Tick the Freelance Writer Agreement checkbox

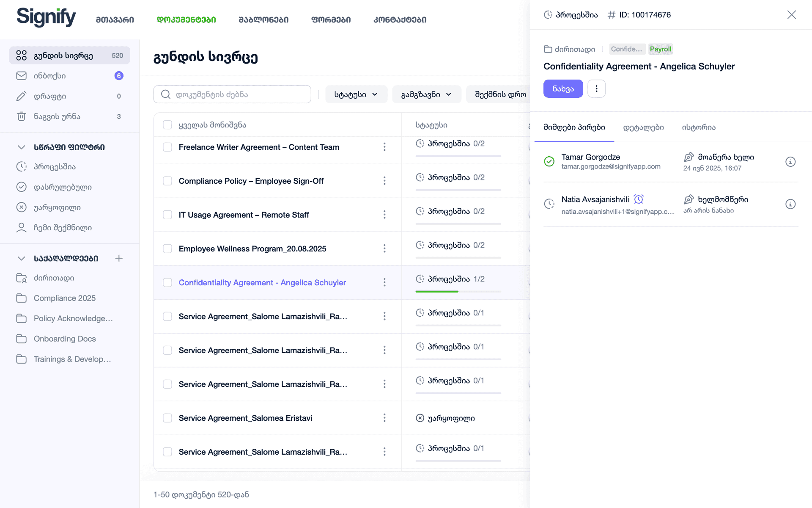pyautogui.click(x=167, y=147)
